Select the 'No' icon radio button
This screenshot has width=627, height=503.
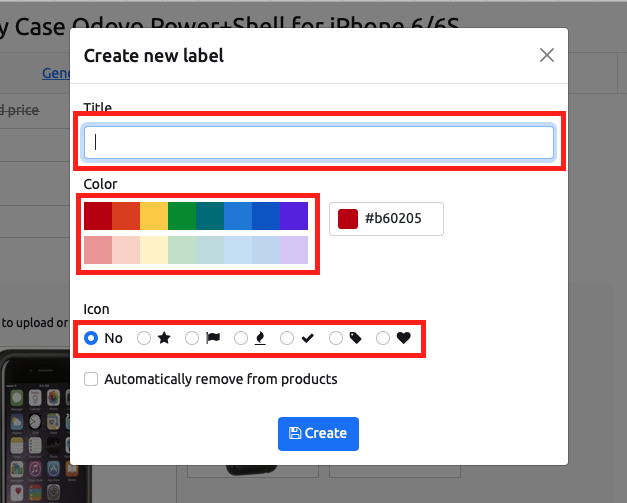point(91,338)
